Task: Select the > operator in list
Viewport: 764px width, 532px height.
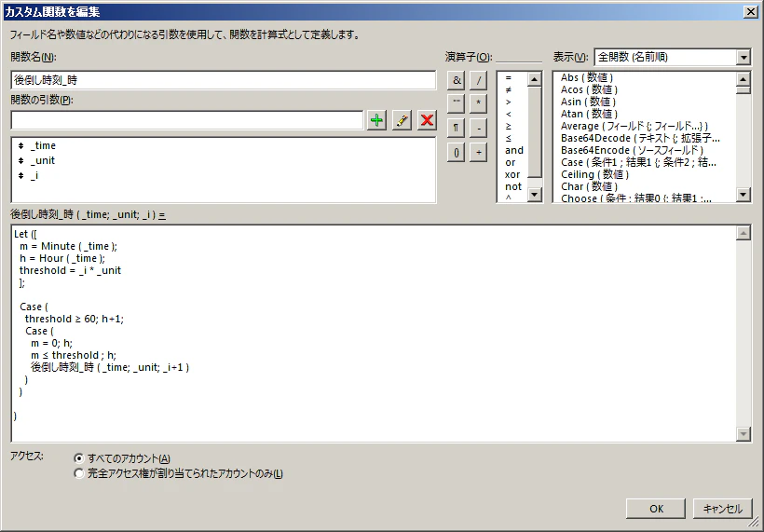Action: coord(508,102)
